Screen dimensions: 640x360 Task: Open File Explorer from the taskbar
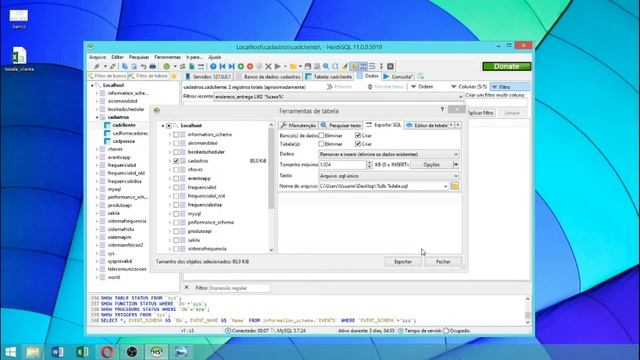pos(33,351)
